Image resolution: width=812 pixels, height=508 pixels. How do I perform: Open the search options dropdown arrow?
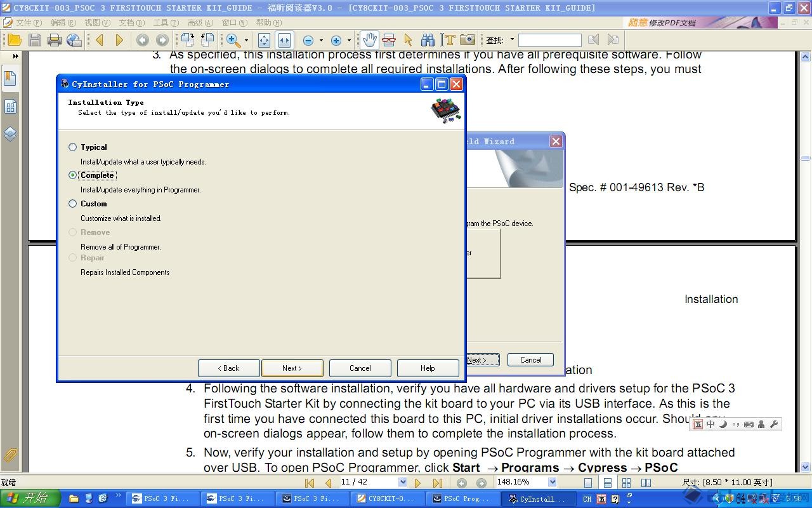click(512, 40)
